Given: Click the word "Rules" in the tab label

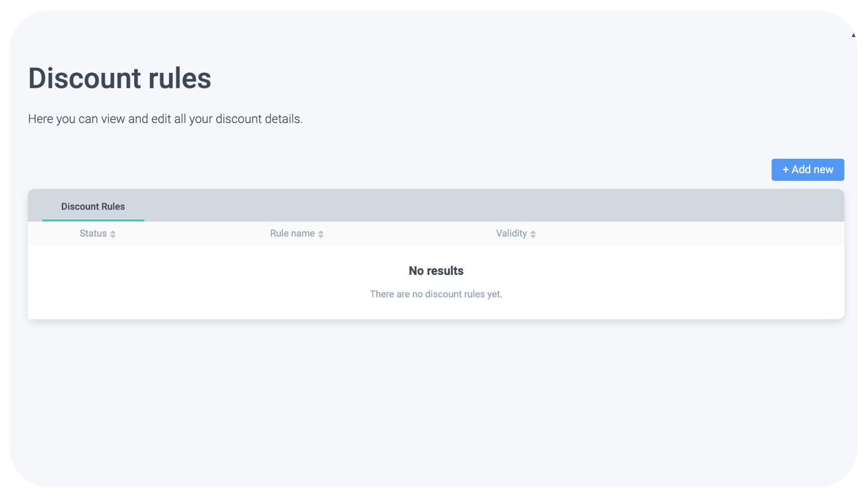Looking at the screenshot, I should 112,207.
